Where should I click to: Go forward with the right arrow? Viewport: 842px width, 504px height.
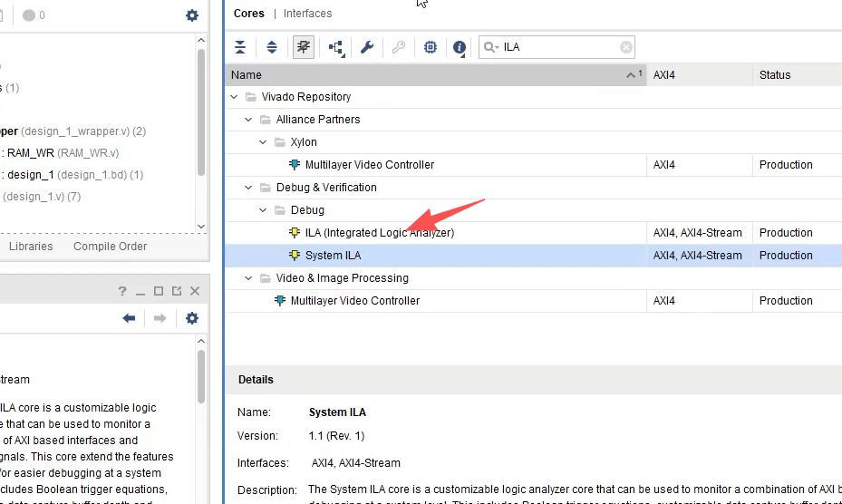tap(160, 318)
